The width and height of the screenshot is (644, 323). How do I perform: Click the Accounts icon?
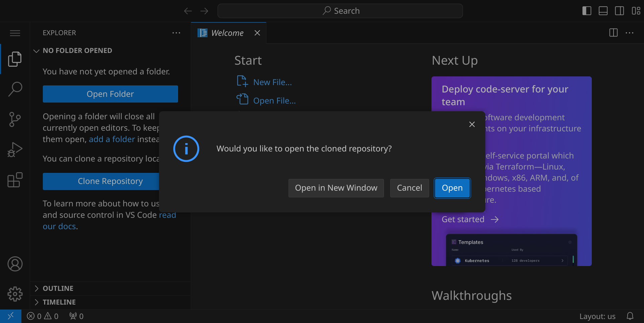click(15, 264)
